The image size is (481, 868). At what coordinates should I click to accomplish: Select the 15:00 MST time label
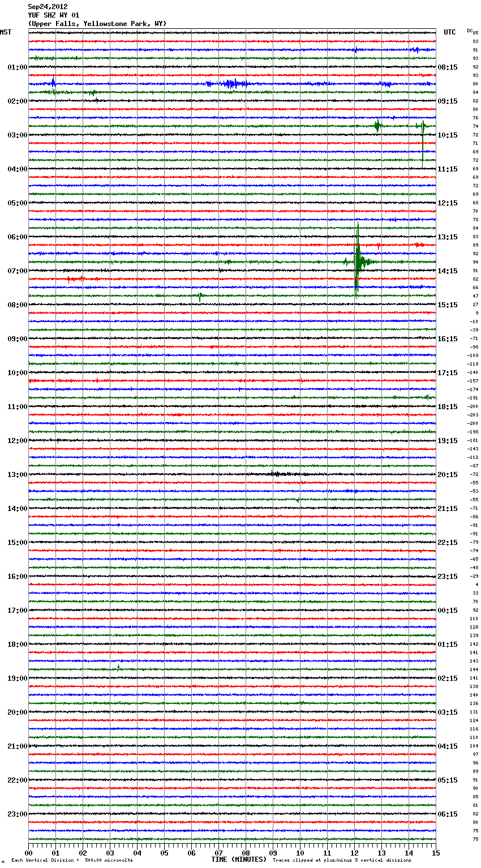coord(18,543)
